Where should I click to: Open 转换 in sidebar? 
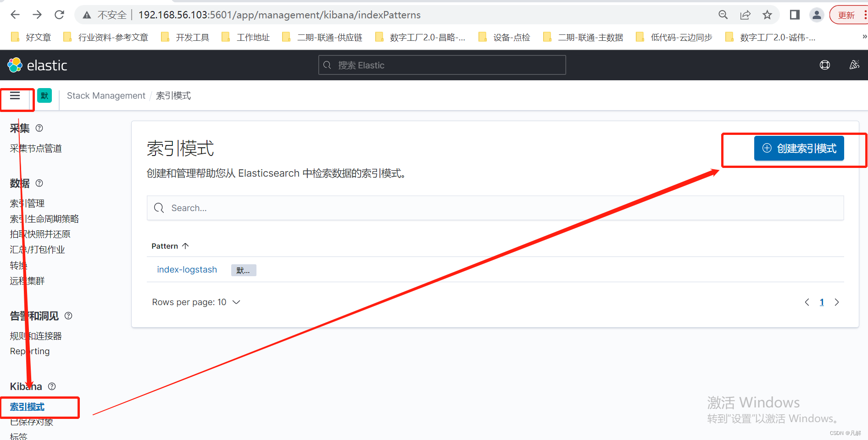(x=18, y=265)
